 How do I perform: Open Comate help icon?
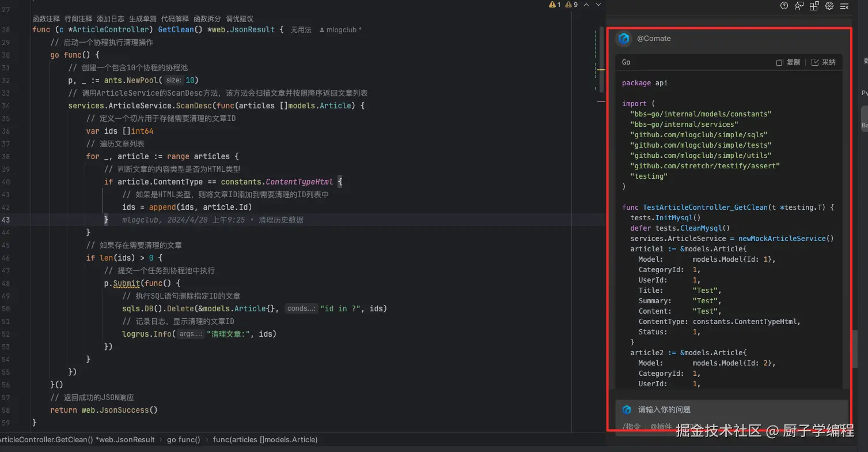point(784,6)
